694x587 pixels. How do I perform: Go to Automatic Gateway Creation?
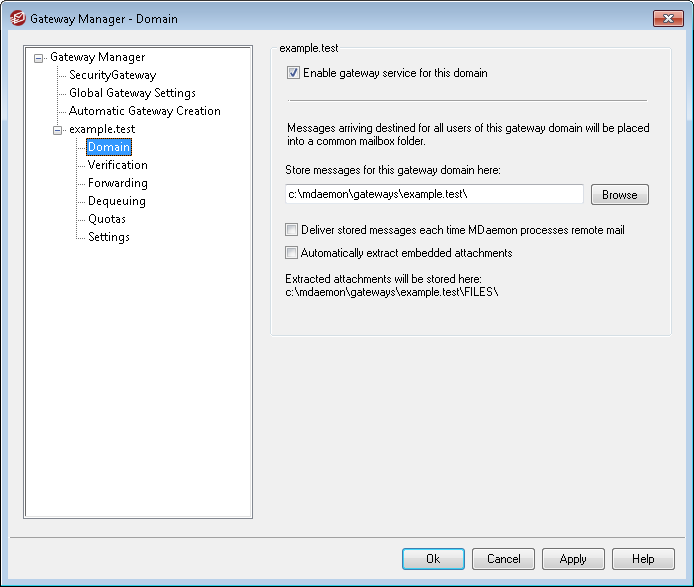click(144, 111)
